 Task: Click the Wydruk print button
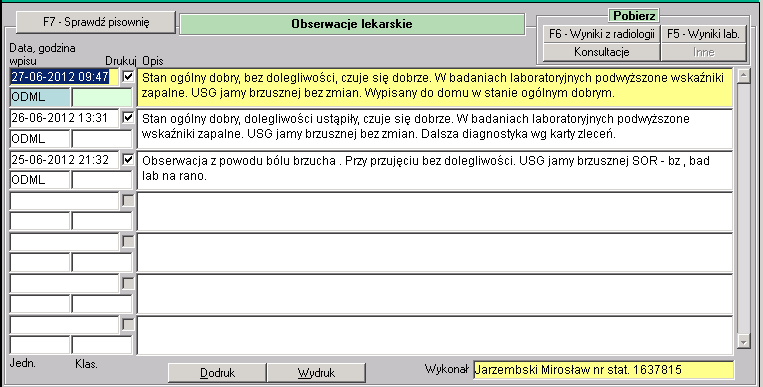316,373
